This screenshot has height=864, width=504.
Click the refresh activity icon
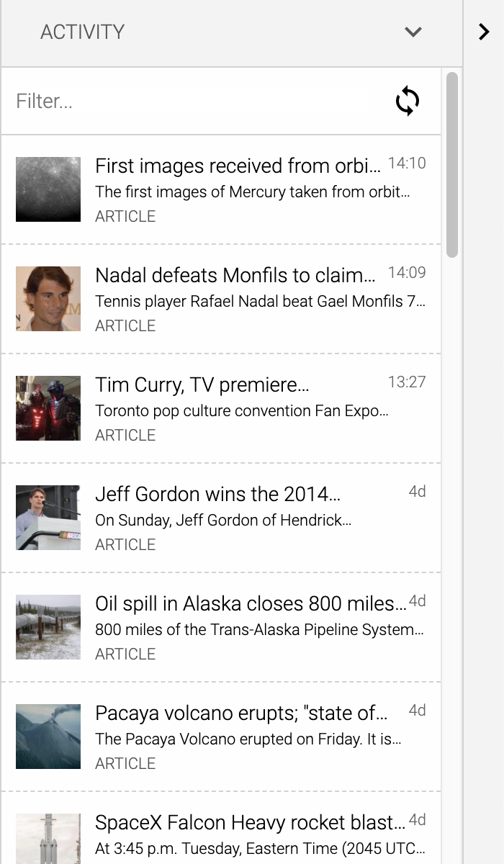click(408, 101)
